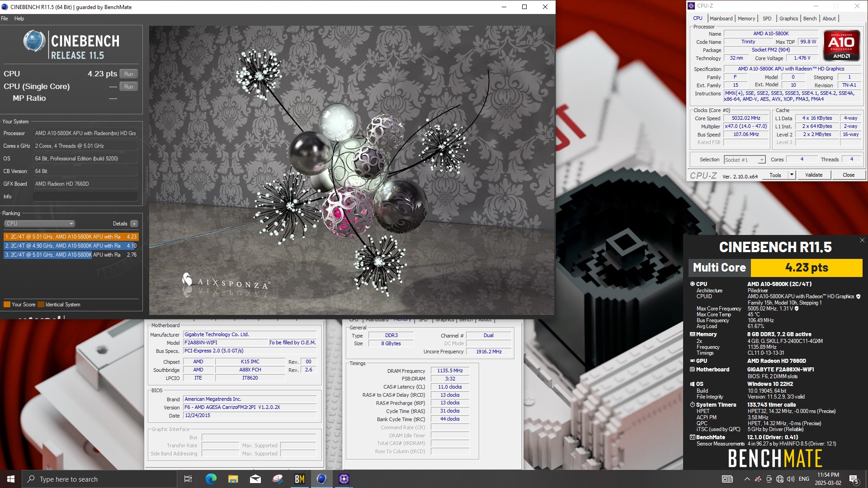The height and width of the screenshot is (488, 868).
Task: Click the red tray application icon
Action: 758,479
